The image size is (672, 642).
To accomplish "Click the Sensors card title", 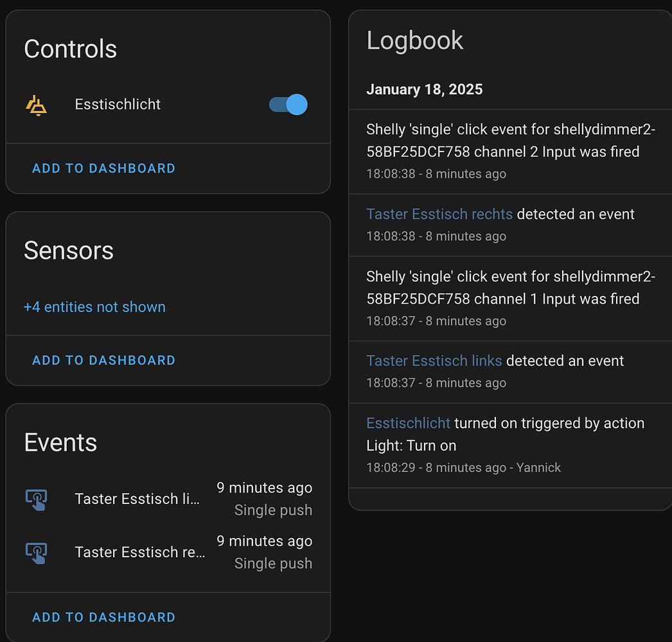I will (68, 250).
